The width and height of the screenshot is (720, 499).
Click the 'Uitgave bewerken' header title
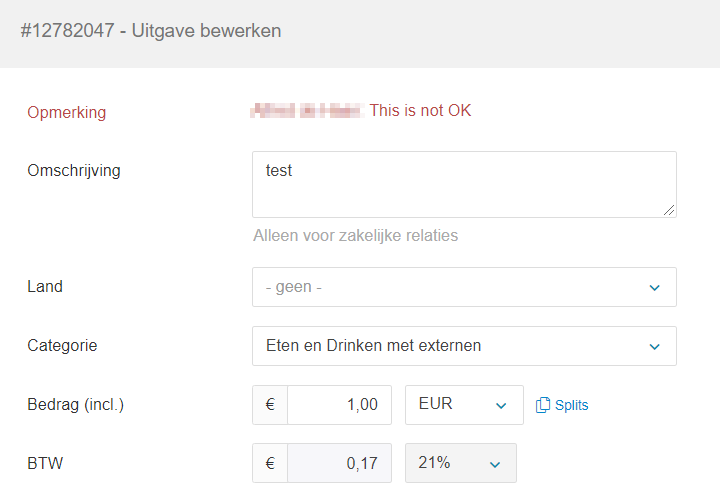click(x=150, y=31)
